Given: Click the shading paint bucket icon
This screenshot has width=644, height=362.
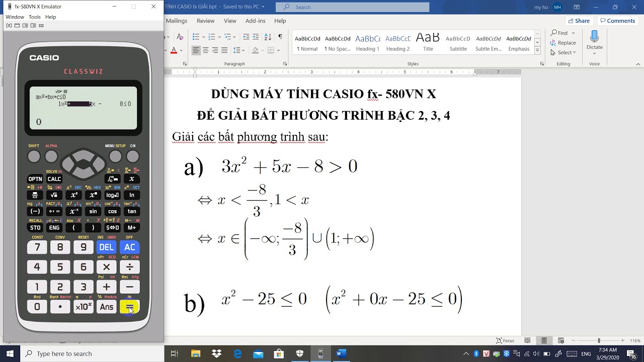Looking at the screenshot, I should click(x=255, y=50).
